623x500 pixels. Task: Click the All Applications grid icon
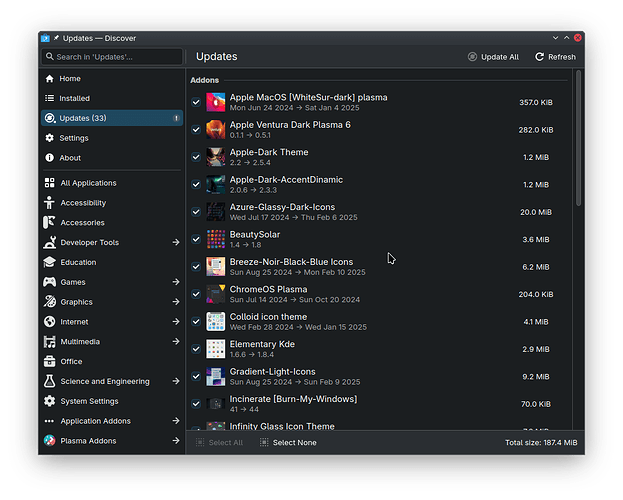50,183
